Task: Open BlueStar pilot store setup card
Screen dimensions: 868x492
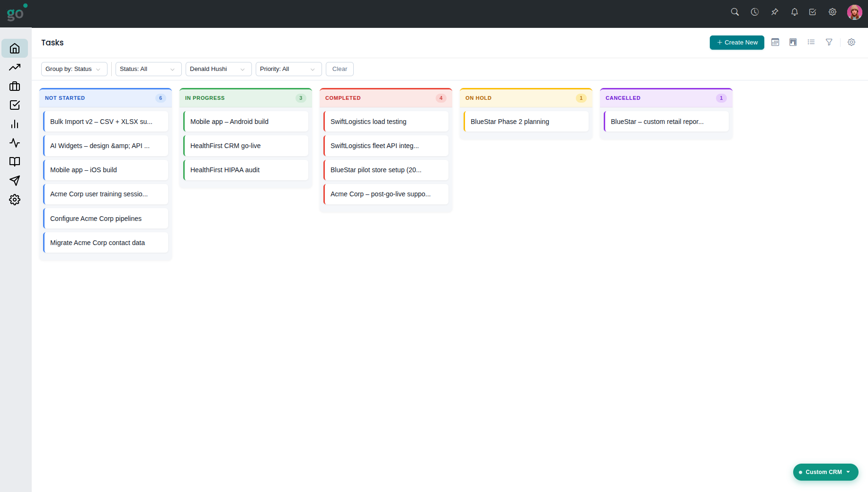Action: pos(386,170)
